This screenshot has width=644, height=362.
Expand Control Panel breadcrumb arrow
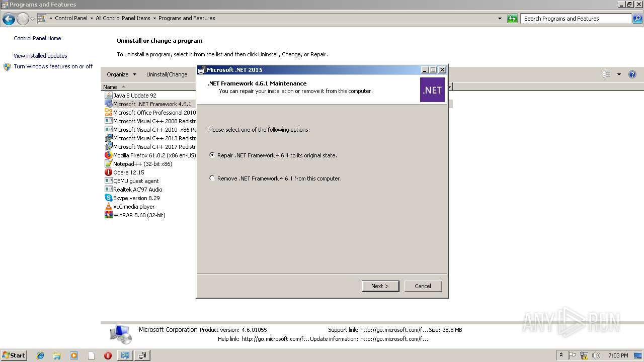point(92,18)
